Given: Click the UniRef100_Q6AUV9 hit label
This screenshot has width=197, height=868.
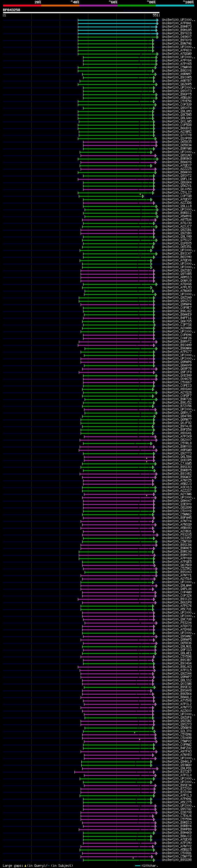Looking at the screenshot, I should point(177,365).
